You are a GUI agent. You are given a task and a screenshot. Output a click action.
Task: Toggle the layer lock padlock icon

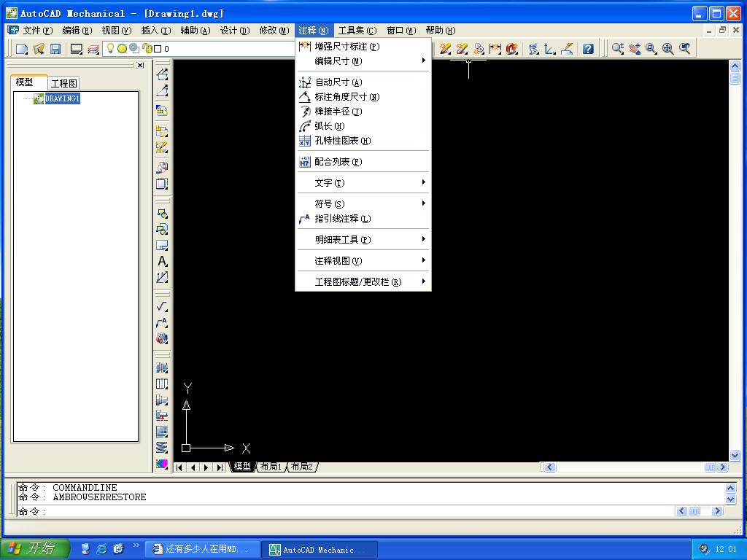147,49
